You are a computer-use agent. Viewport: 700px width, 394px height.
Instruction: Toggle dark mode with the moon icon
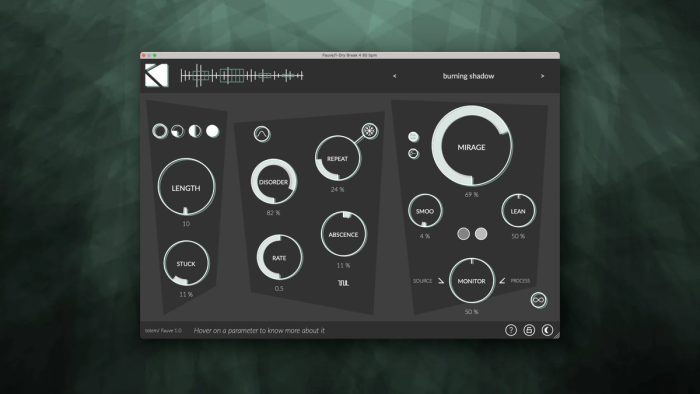tap(547, 330)
